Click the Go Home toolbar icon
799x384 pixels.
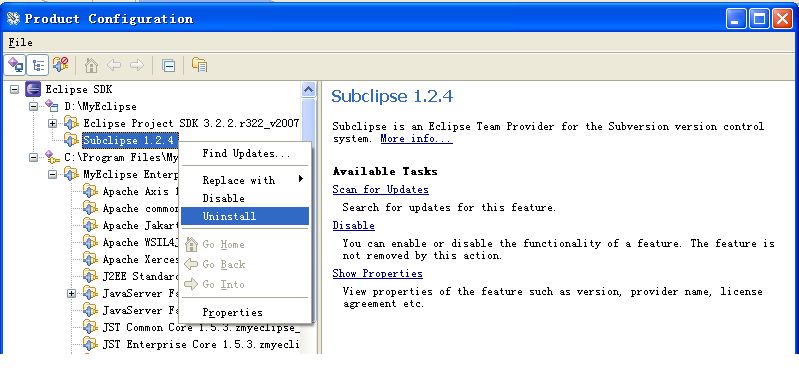coord(91,65)
